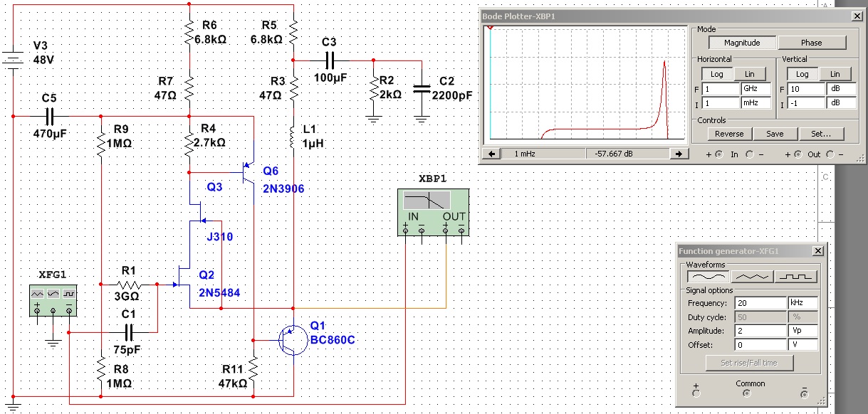Select the R5 6.8kΩ resistor
The image size is (868, 414).
tap(293, 33)
